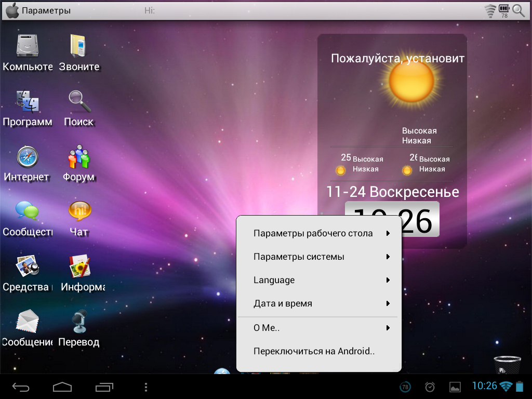The image size is (532, 399).
Task: Tap the Android home navigation button
Action: (62, 387)
